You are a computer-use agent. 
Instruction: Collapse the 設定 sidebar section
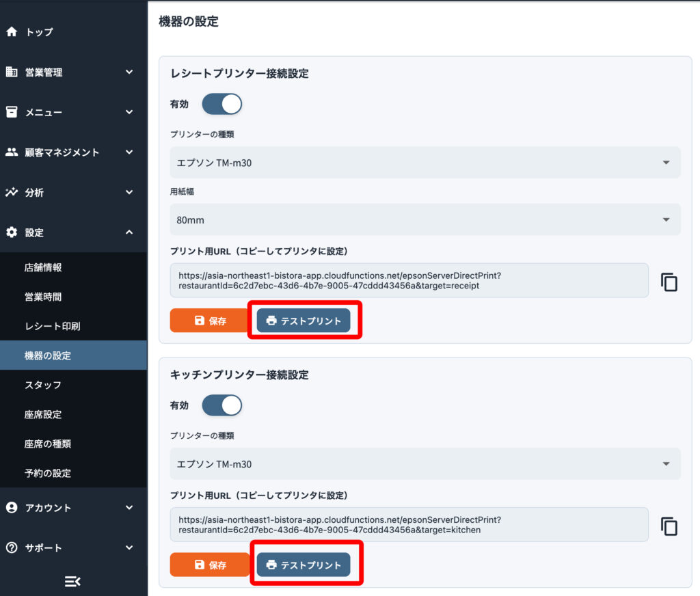click(129, 232)
